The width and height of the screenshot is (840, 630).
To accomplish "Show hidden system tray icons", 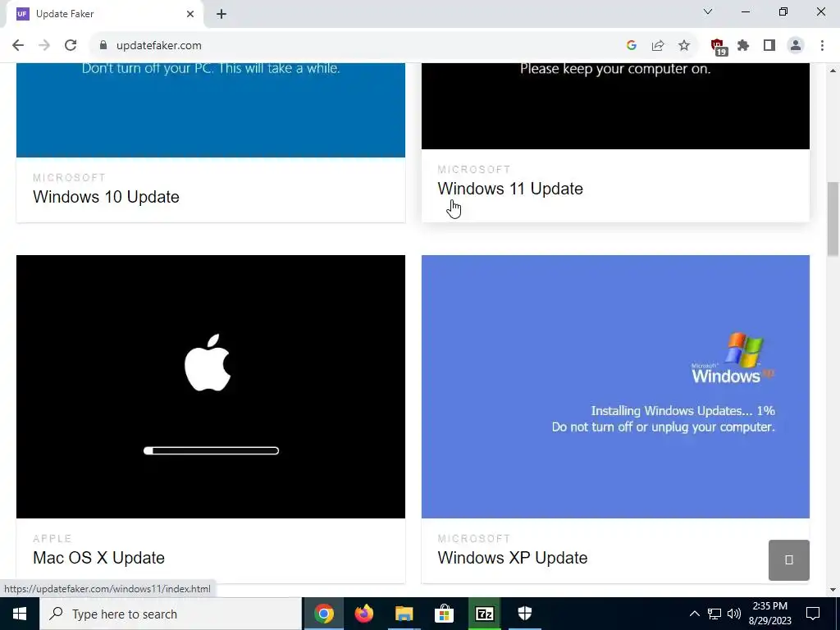I will (x=694, y=614).
